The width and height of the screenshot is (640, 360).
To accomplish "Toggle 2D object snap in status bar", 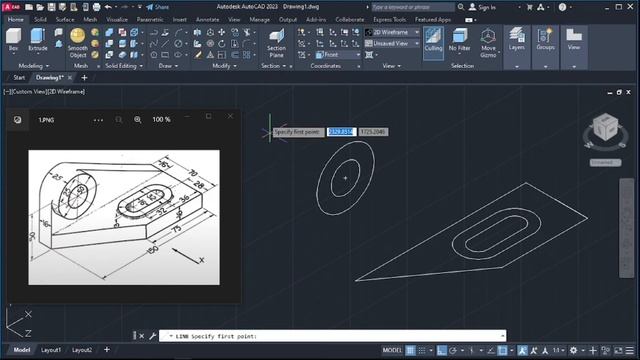I will [x=502, y=350].
